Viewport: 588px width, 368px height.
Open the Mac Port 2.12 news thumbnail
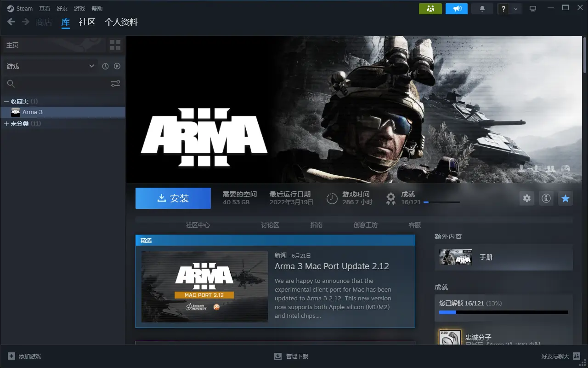(x=204, y=287)
